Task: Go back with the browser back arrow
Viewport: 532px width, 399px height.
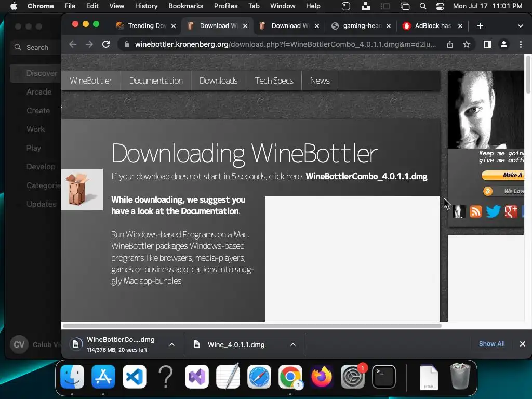Action: [x=73, y=44]
